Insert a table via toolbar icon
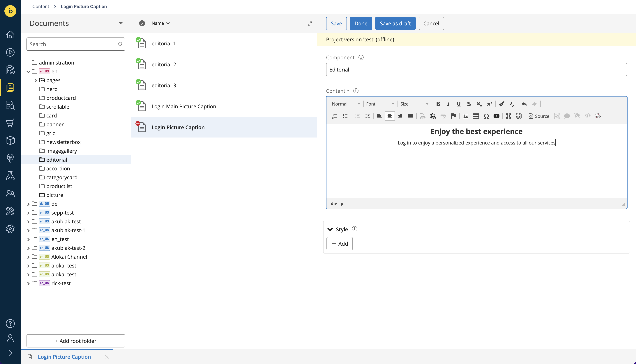 (476, 116)
